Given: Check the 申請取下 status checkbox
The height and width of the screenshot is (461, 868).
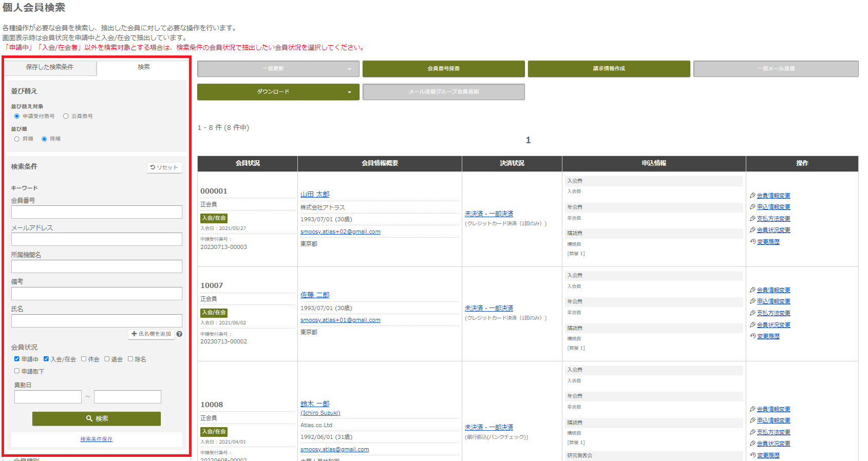Looking at the screenshot, I should point(17,371).
